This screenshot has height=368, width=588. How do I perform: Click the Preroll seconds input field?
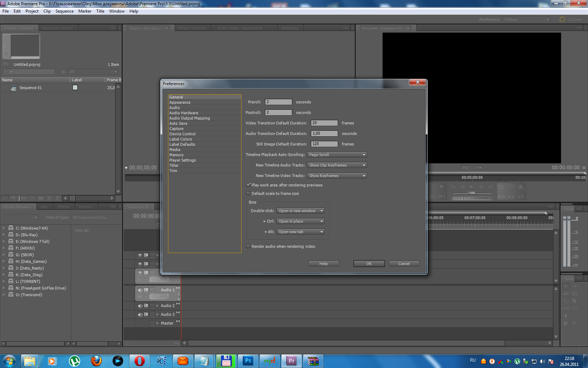[278, 102]
